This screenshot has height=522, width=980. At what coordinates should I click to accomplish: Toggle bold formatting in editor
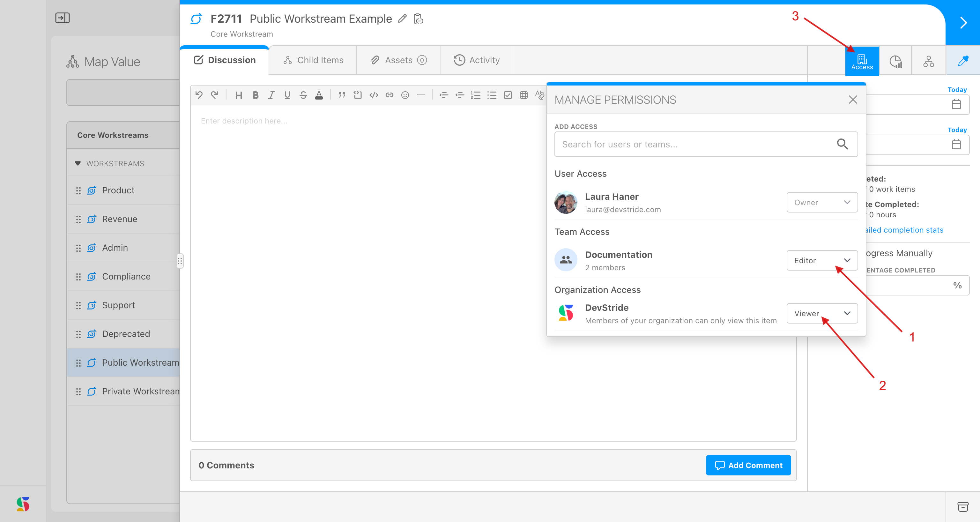pos(255,95)
